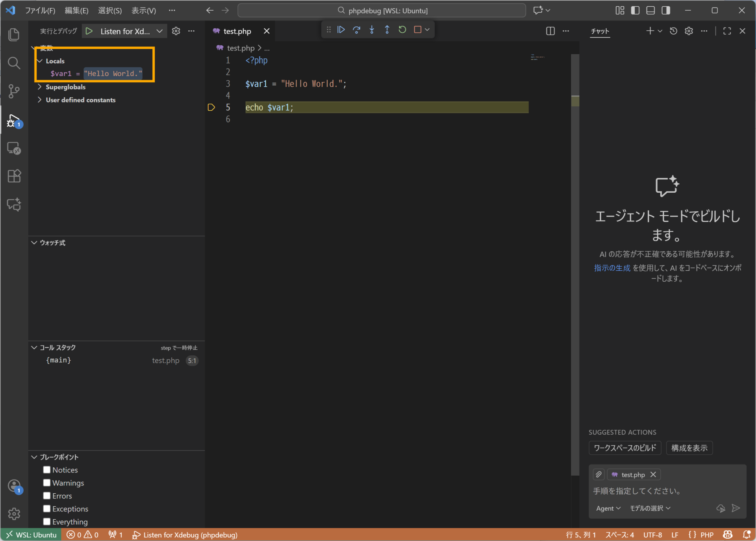The width and height of the screenshot is (756, 541).
Task: Click the Step Into debug icon
Action: point(372,30)
